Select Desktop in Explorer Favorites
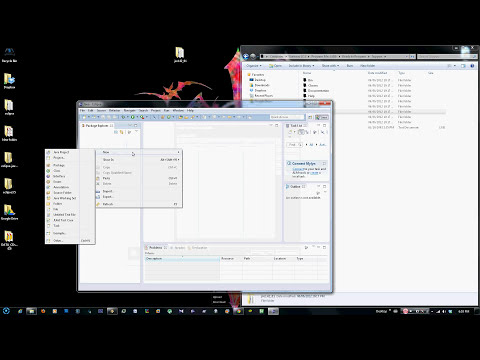The width and height of the screenshot is (480, 360). click(x=258, y=80)
